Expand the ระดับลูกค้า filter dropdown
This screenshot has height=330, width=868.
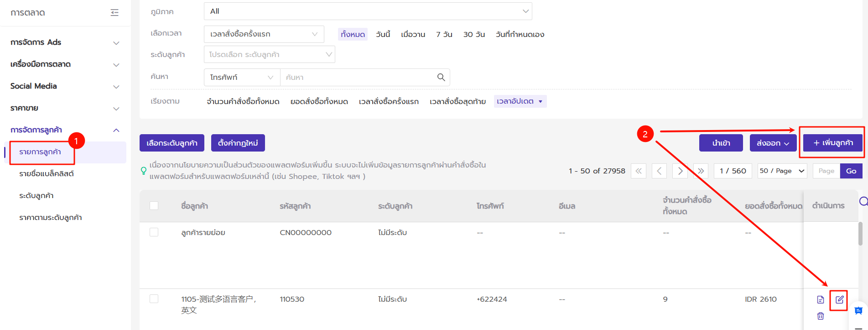point(269,54)
